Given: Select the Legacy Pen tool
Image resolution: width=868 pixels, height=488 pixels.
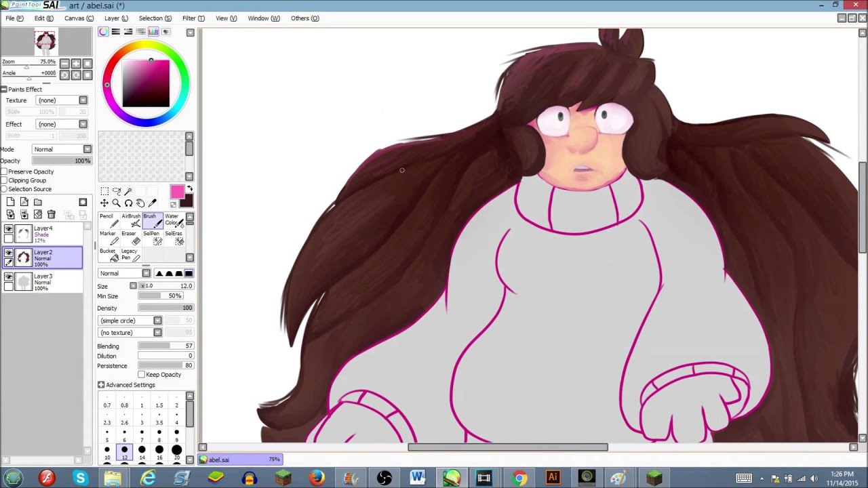Looking at the screenshot, I should (x=131, y=255).
